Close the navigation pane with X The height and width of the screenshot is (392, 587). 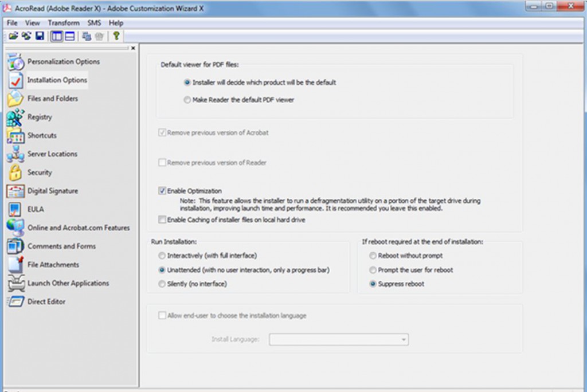coord(133,48)
